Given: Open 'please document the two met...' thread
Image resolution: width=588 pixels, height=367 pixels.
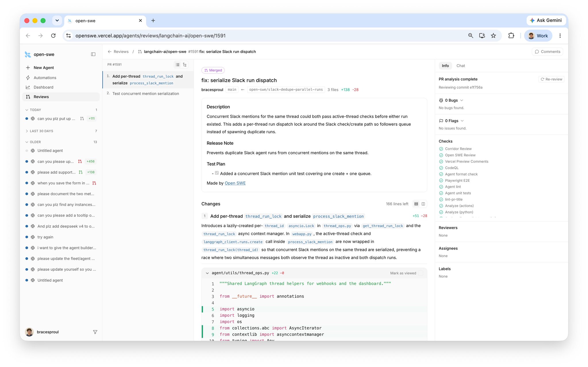Looking at the screenshot, I should [x=61, y=194].
